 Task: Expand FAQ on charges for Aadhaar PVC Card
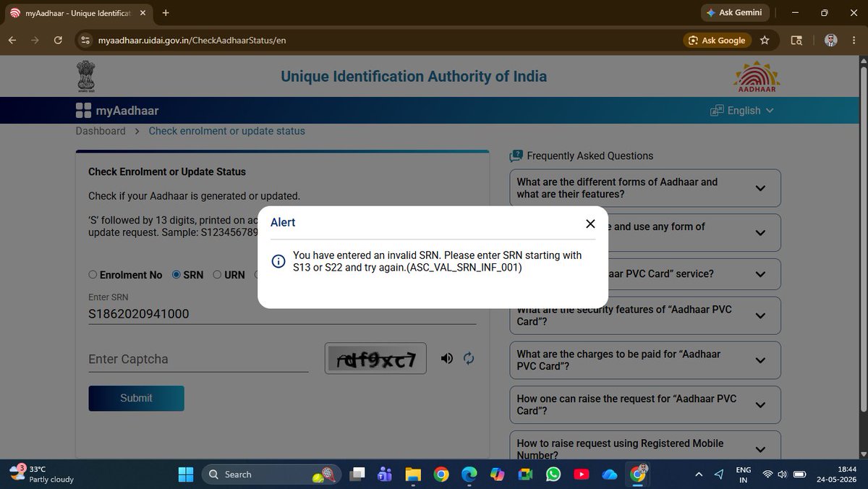645,360
